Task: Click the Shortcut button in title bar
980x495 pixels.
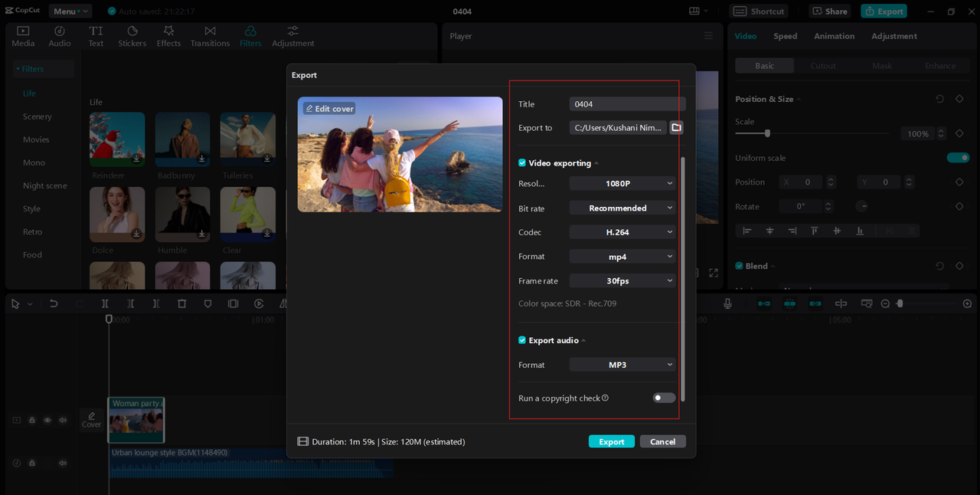Action: (759, 11)
